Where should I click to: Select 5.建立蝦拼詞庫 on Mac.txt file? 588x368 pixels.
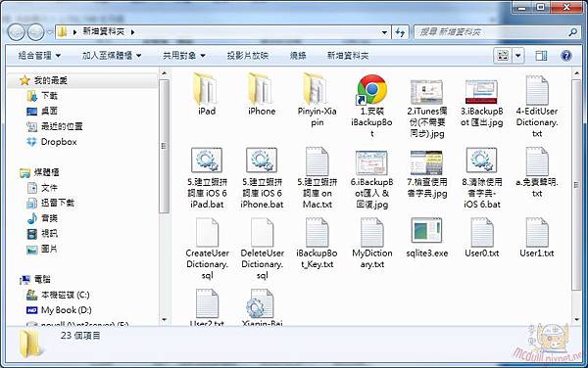317,178
